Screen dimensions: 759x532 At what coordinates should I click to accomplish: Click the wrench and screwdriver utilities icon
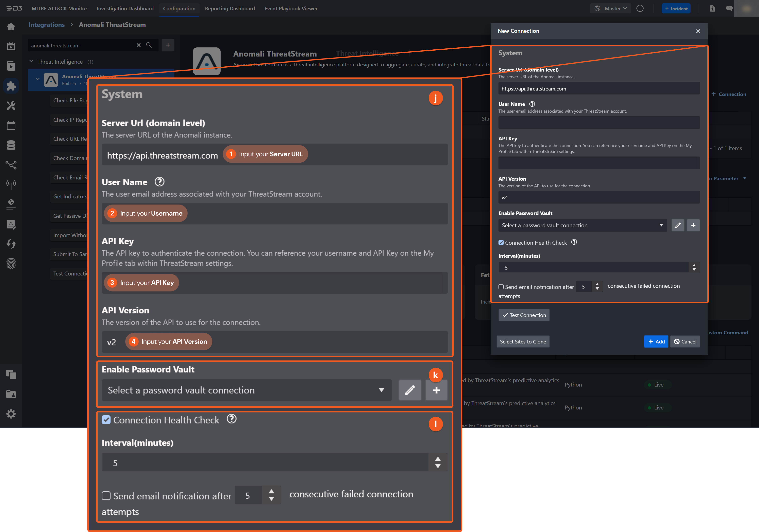[11, 106]
